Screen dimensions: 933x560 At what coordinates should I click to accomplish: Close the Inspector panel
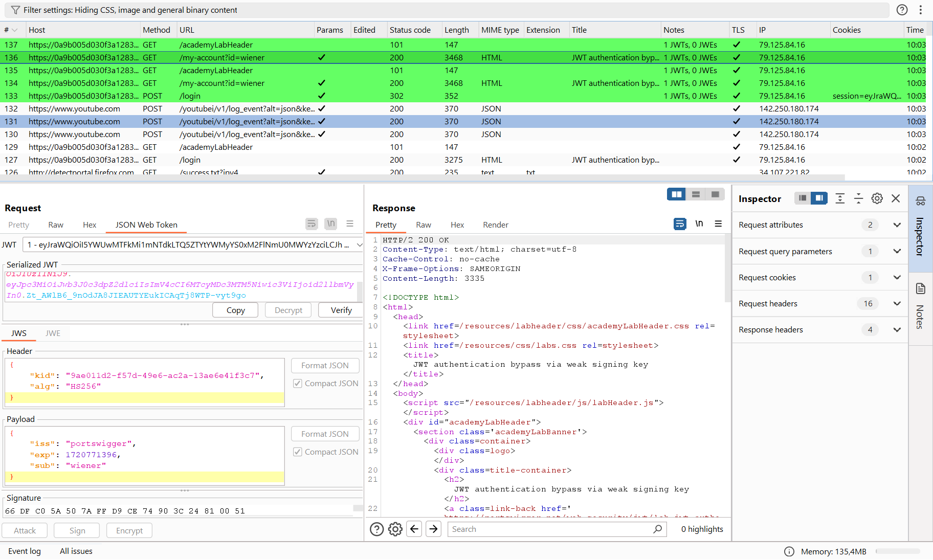(x=896, y=198)
